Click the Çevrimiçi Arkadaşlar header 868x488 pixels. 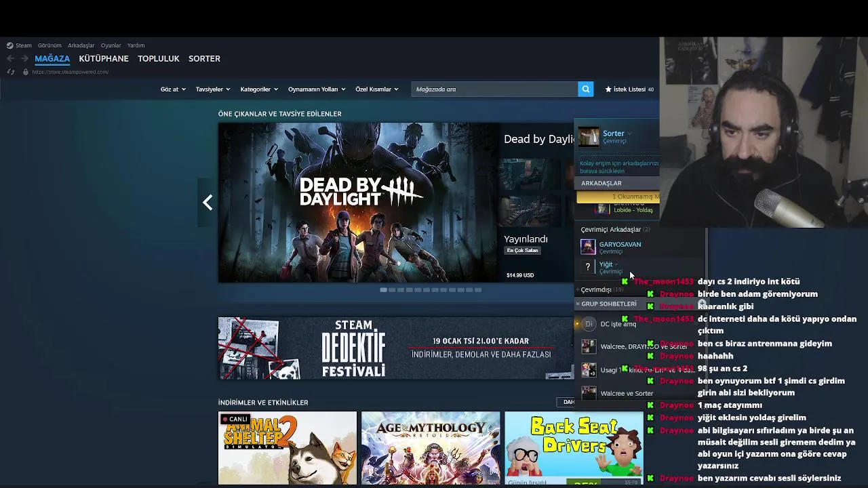click(x=615, y=230)
